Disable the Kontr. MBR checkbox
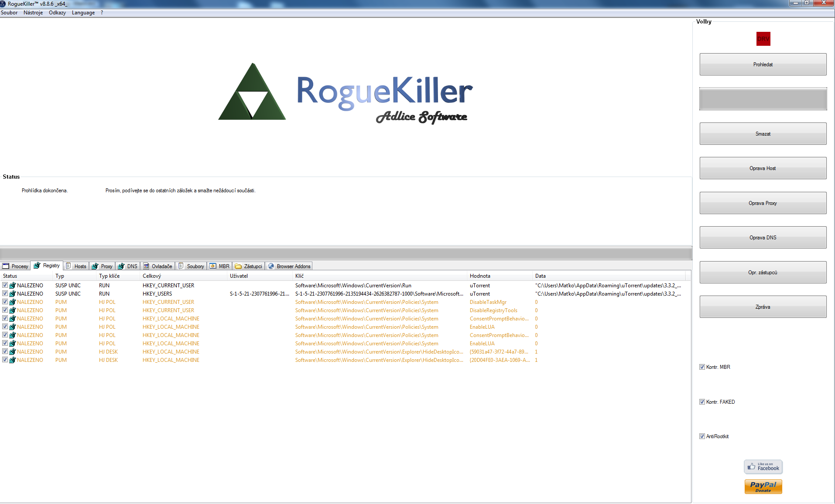 [702, 367]
